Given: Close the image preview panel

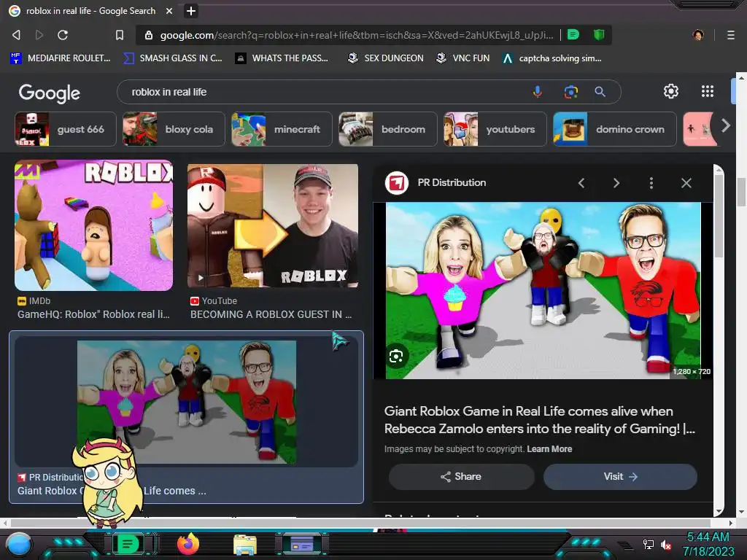Looking at the screenshot, I should tap(686, 183).
